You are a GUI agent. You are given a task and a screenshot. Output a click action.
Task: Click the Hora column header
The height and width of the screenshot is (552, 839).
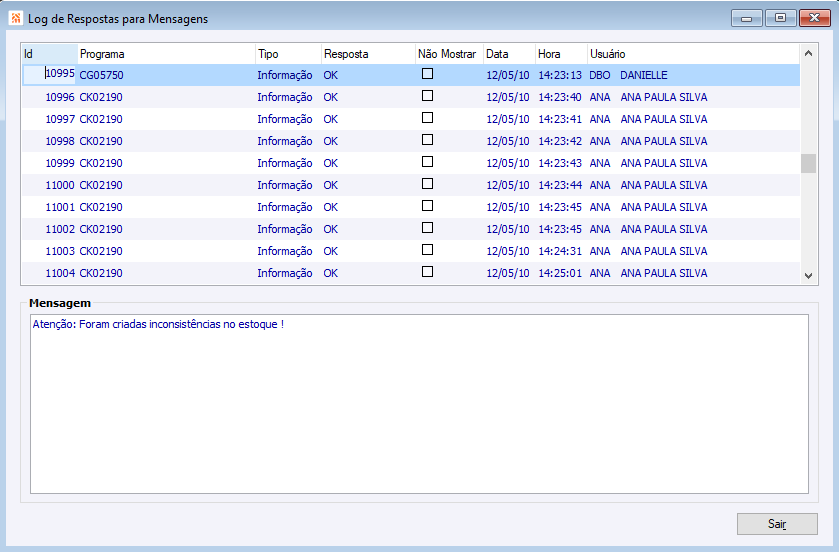coord(561,54)
